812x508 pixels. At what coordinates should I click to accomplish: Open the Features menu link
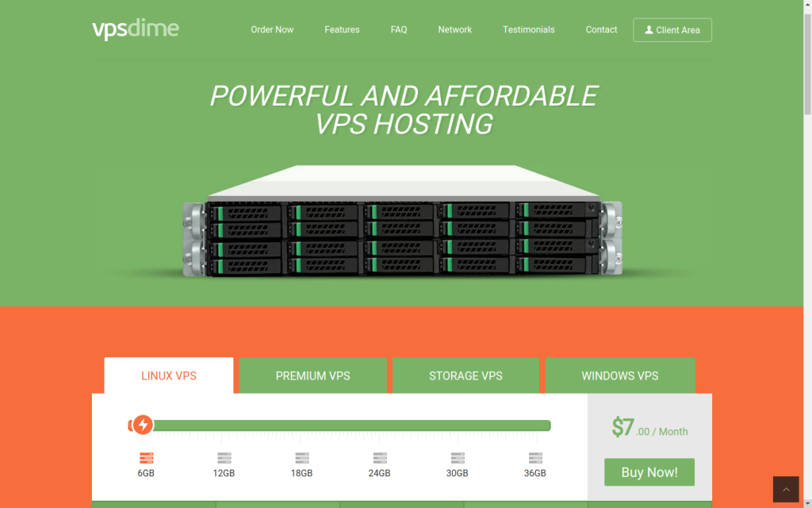coord(342,29)
